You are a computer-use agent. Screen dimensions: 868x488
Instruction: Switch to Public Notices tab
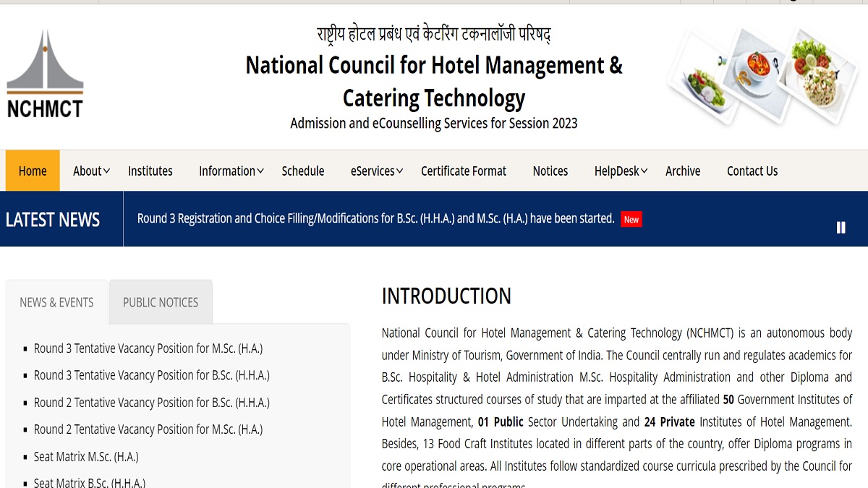tap(161, 302)
